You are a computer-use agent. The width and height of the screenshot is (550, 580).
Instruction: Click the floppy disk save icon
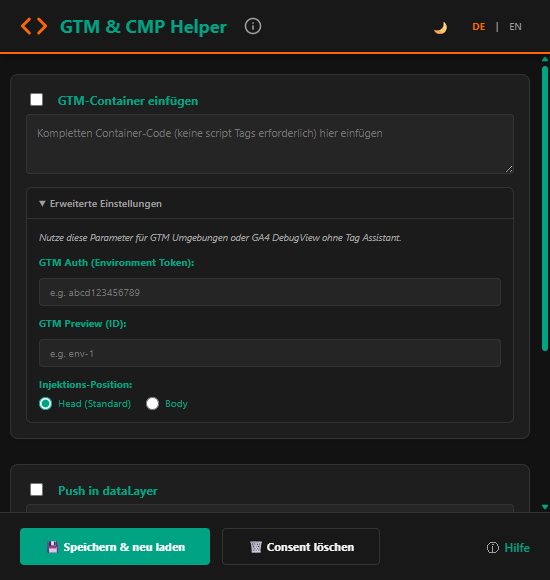tap(53, 547)
